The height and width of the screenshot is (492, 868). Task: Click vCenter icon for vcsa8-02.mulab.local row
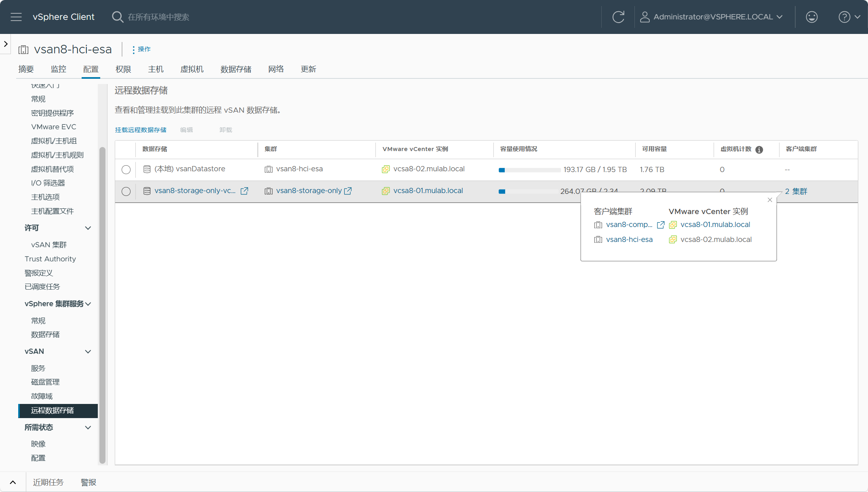tap(386, 169)
